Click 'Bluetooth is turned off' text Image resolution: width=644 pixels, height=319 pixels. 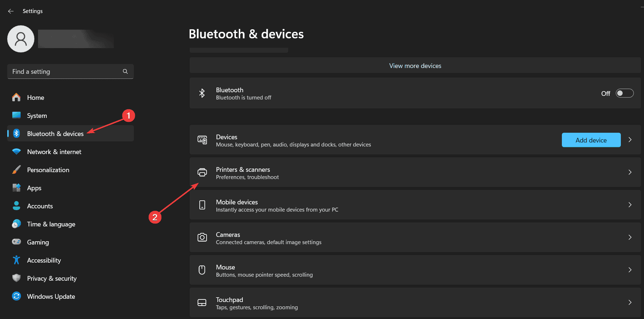tap(243, 98)
